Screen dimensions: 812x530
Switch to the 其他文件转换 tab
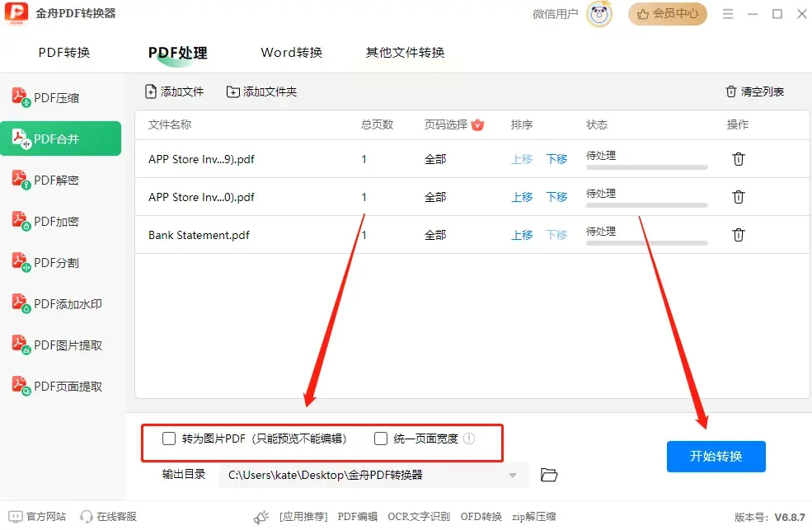(405, 52)
